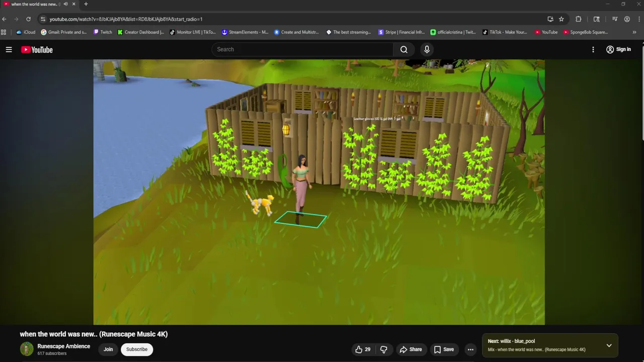Click the address bar URL
The height and width of the screenshot is (362, 644).
pos(126,19)
